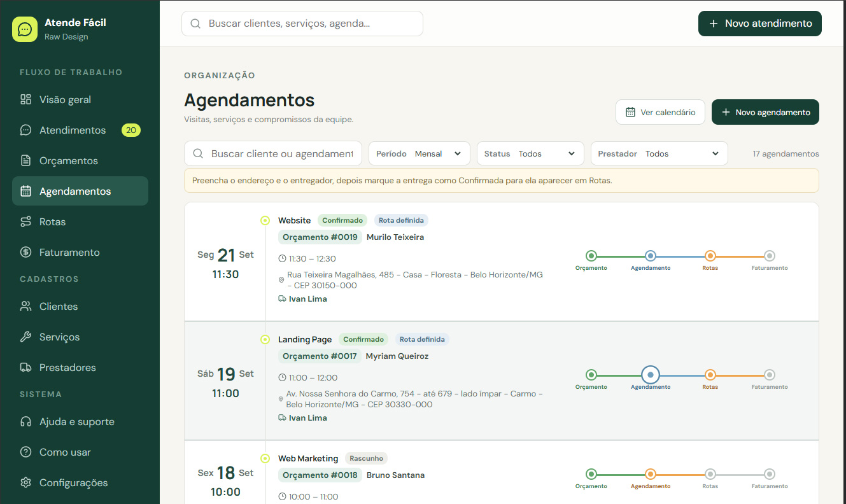Click truck icon beside Ivan Lima in Landing Page row
This screenshot has width=846, height=504.
pos(282,418)
